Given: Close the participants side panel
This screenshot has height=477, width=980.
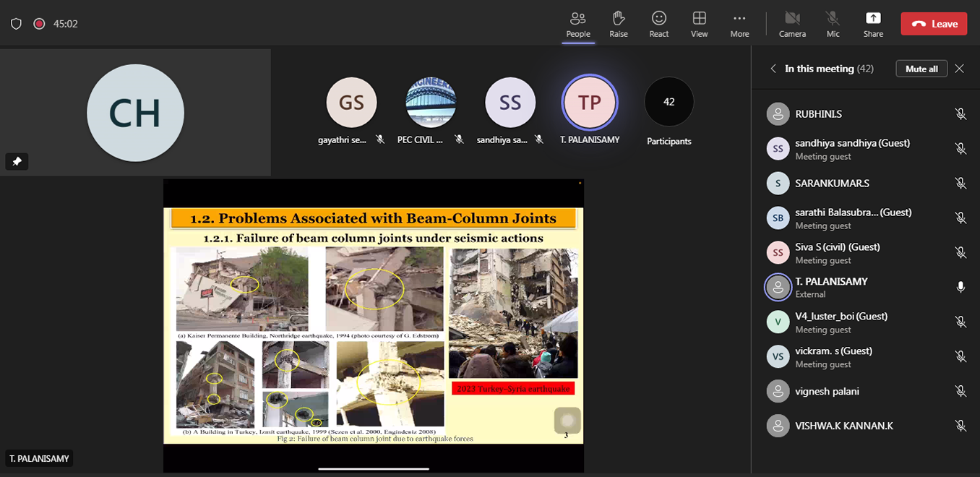Looking at the screenshot, I should click(x=959, y=69).
